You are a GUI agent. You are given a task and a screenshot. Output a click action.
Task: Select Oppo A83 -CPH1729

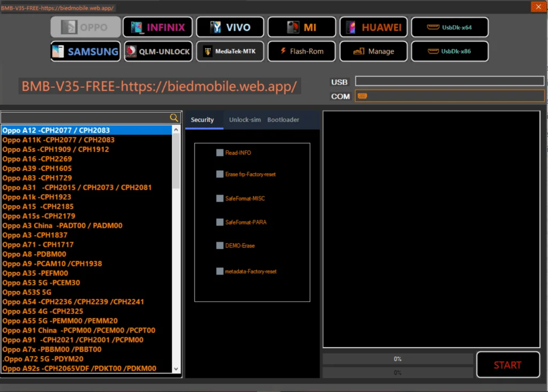87,178
